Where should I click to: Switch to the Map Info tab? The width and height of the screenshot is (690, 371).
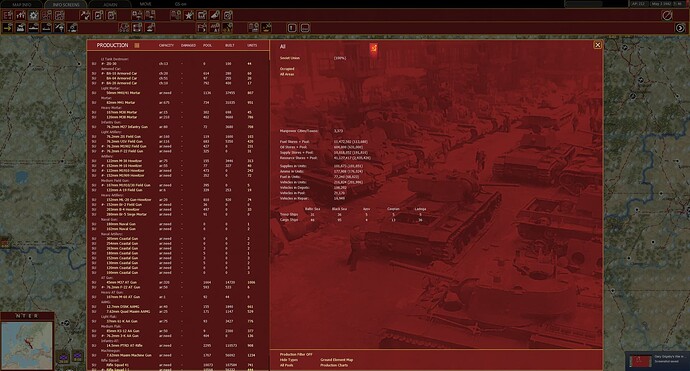[x=22, y=4]
